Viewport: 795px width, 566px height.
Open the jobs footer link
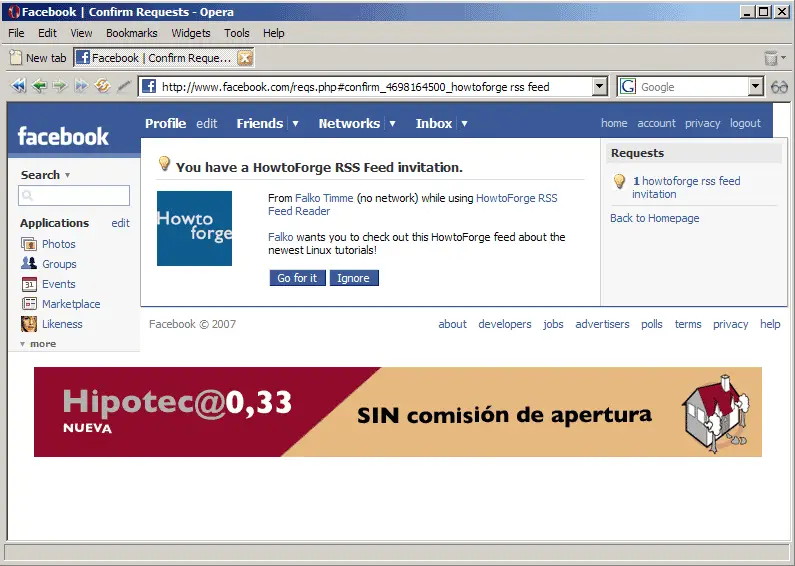click(553, 324)
